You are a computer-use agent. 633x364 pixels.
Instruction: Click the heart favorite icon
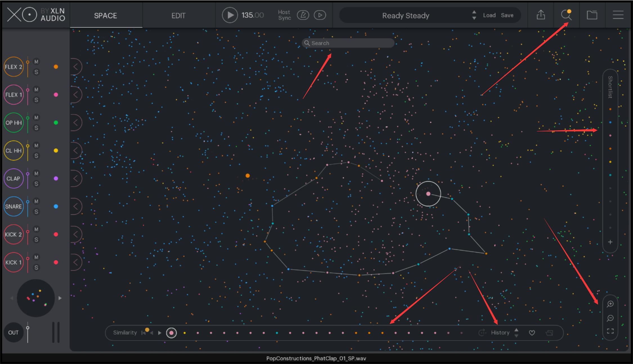[x=532, y=333]
